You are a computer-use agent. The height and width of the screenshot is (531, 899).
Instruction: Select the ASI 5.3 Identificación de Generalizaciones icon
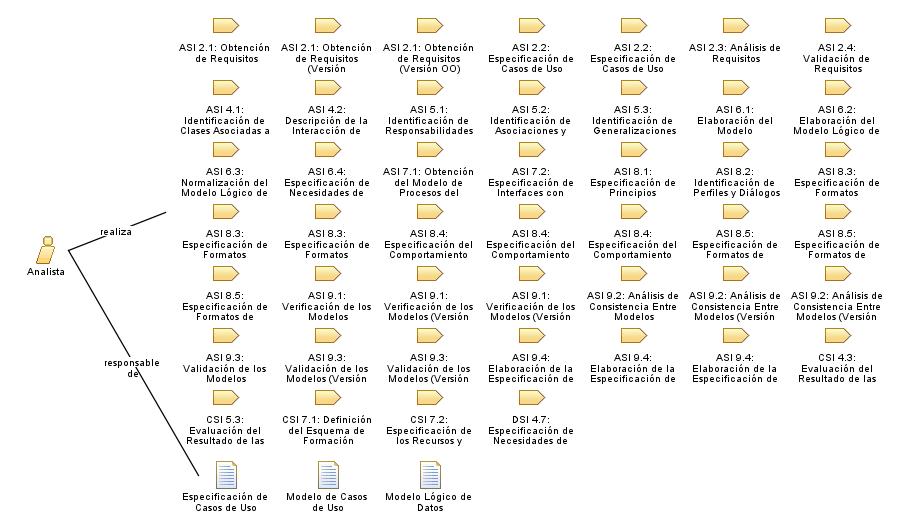pyautogui.click(x=633, y=88)
